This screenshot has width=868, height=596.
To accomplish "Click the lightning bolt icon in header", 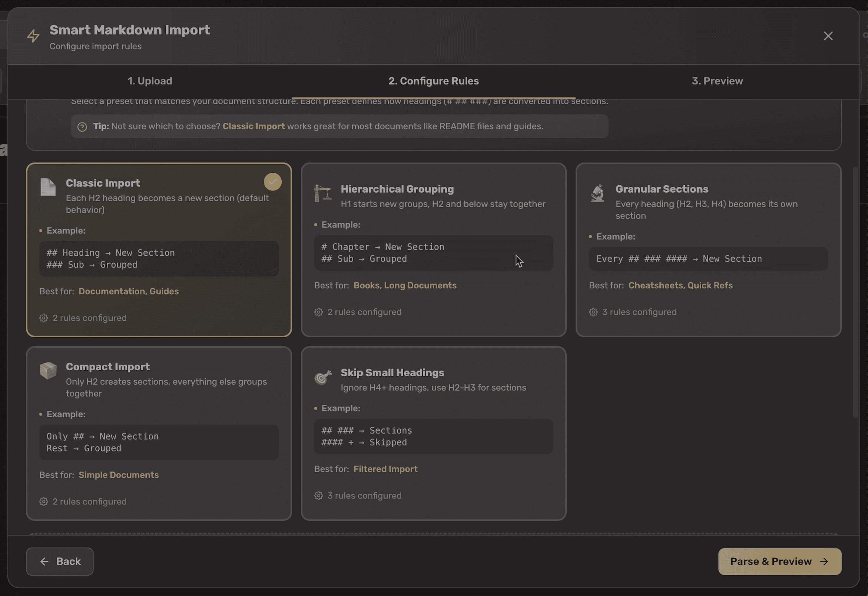I will [33, 36].
